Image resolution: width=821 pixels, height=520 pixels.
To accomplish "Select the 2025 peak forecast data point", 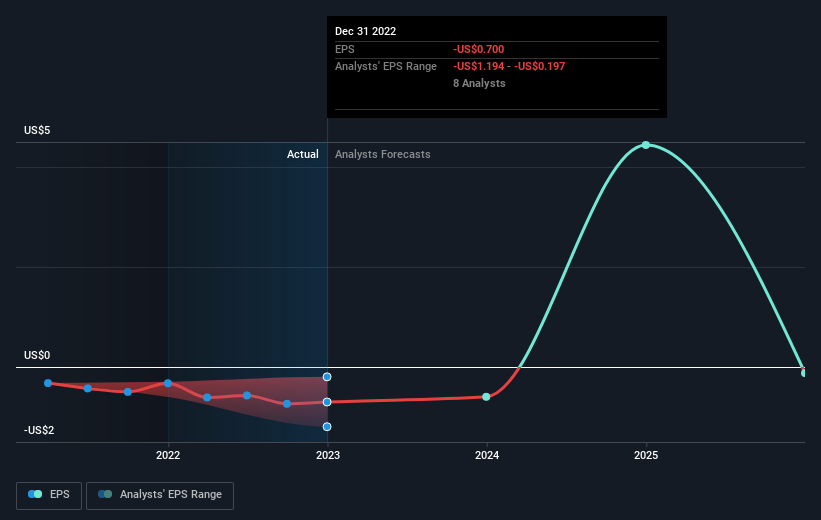I will coord(646,145).
